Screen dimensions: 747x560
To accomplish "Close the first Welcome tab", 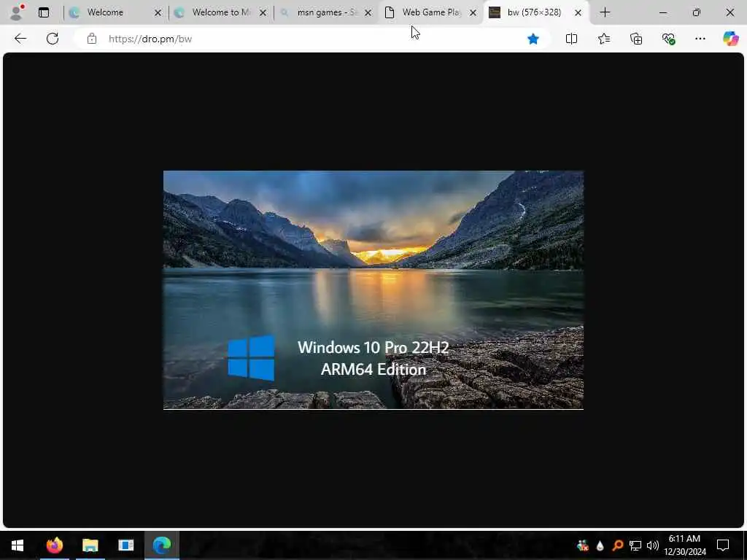I will click(158, 13).
